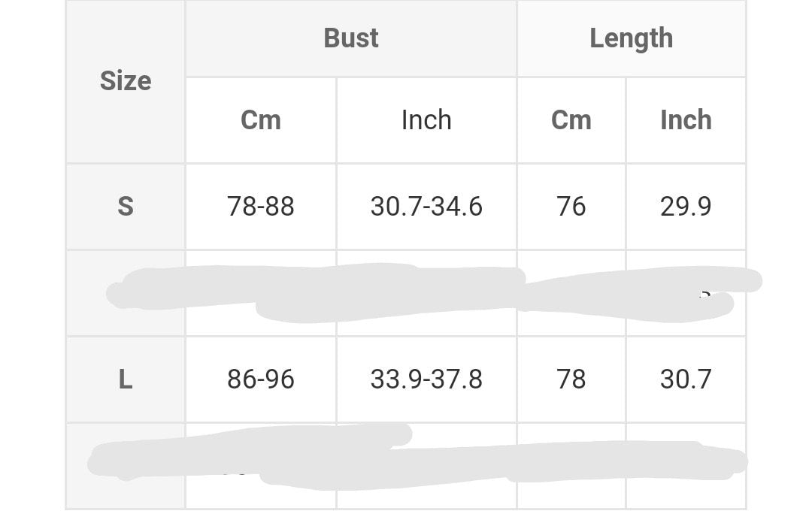Click the 86-96 bust cm cell
Image resolution: width=812 pixels, height=523 pixels.
[x=260, y=379]
